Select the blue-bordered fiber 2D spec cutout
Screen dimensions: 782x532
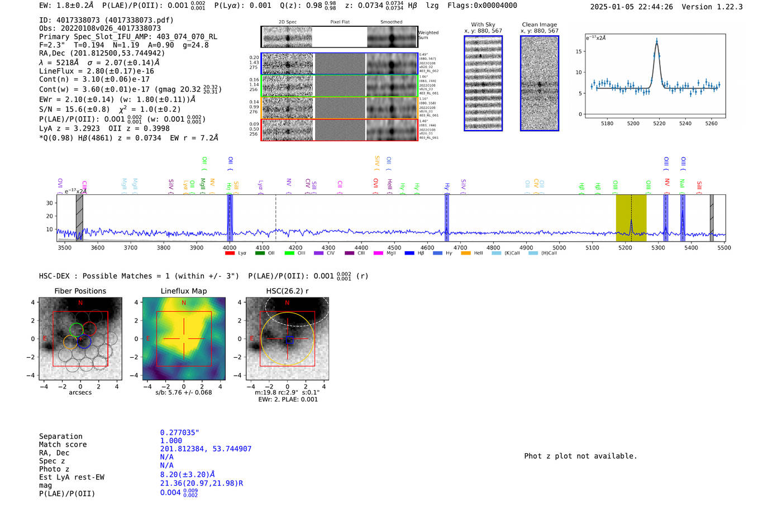point(287,64)
